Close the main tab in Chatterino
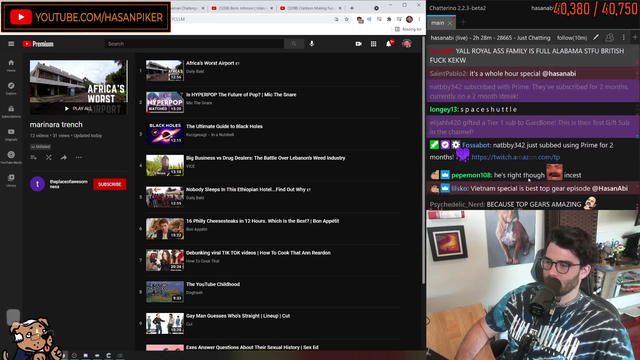Viewport: 640px width, 360px height. (x=450, y=23)
